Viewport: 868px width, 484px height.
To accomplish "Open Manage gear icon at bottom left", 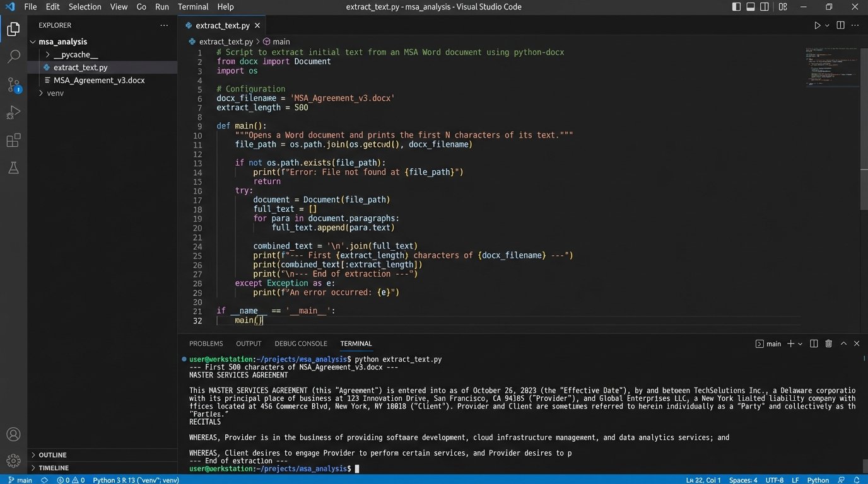I will pyautogui.click(x=13, y=461).
